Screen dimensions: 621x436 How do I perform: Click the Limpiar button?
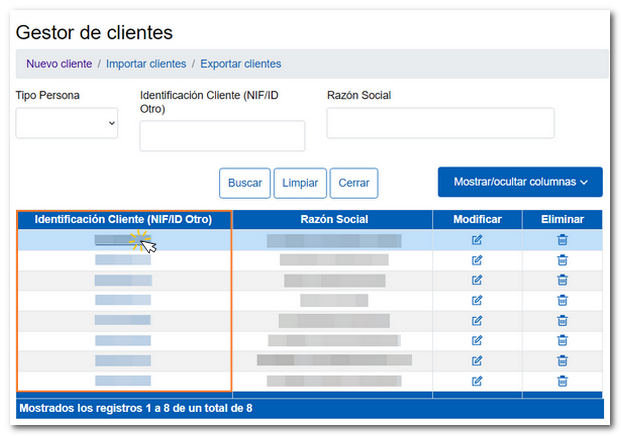pyautogui.click(x=300, y=183)
